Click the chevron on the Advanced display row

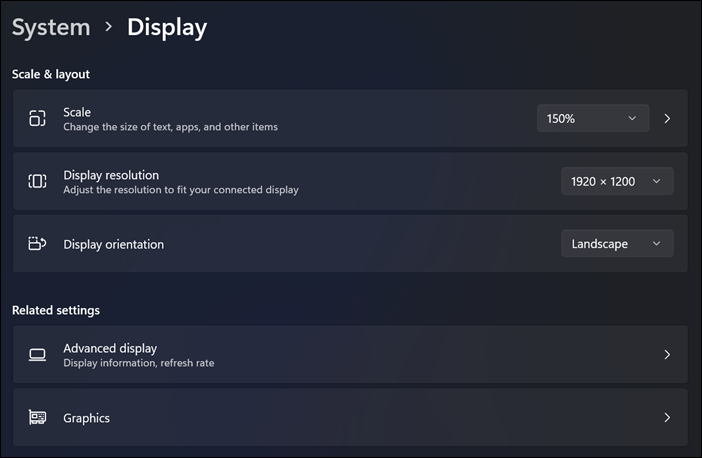pyautogui.click(x=667, y=355)
